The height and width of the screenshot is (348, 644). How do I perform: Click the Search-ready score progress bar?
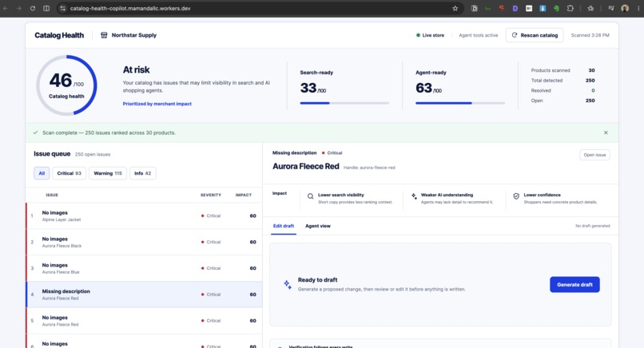tap(344, 103)
